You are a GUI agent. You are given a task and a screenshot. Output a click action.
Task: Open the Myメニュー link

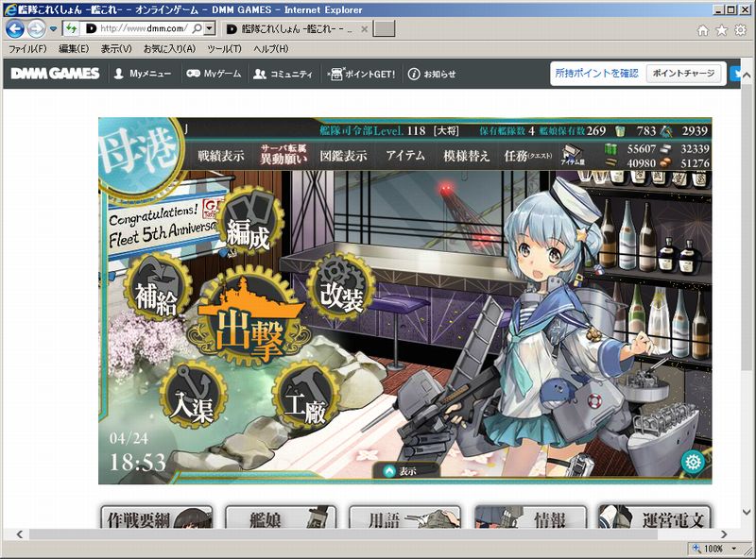pos(143,74)
